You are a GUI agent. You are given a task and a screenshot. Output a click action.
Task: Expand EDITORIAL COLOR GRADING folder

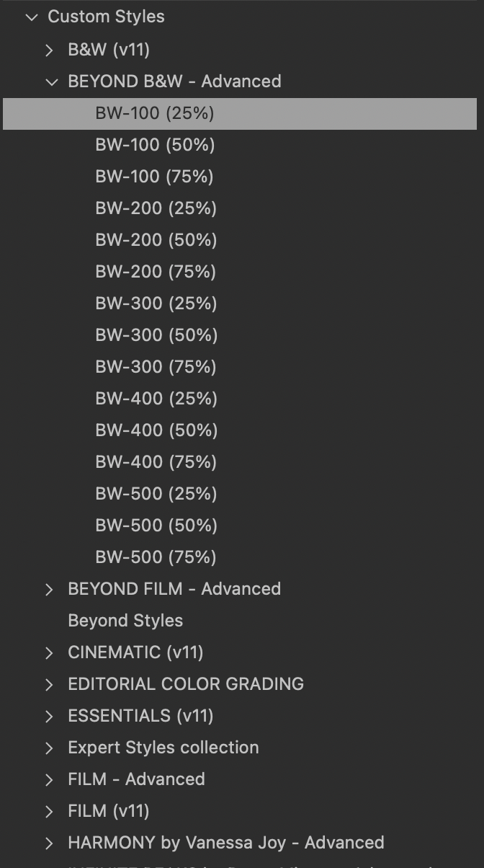point(50,684)
